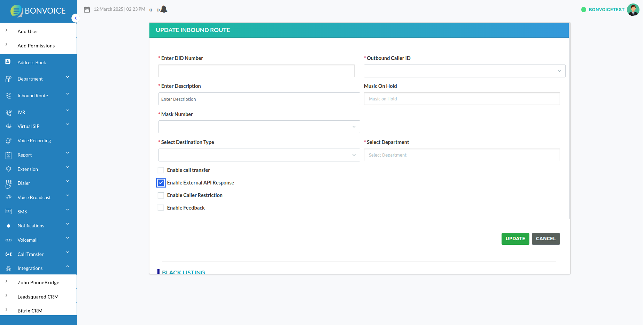The height and width of the screenshot is (325, 644).
Task: Click the notification bell icon
Action: [x=164, y=9]
